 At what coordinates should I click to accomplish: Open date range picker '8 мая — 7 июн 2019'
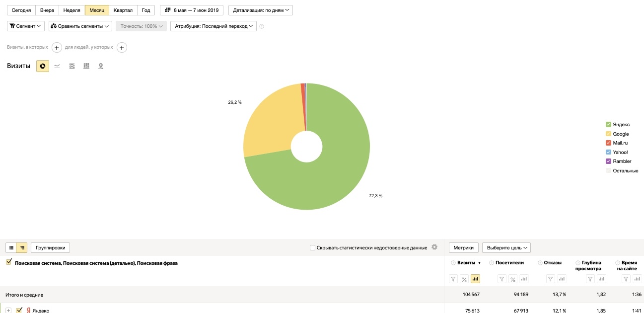point(192,10)
